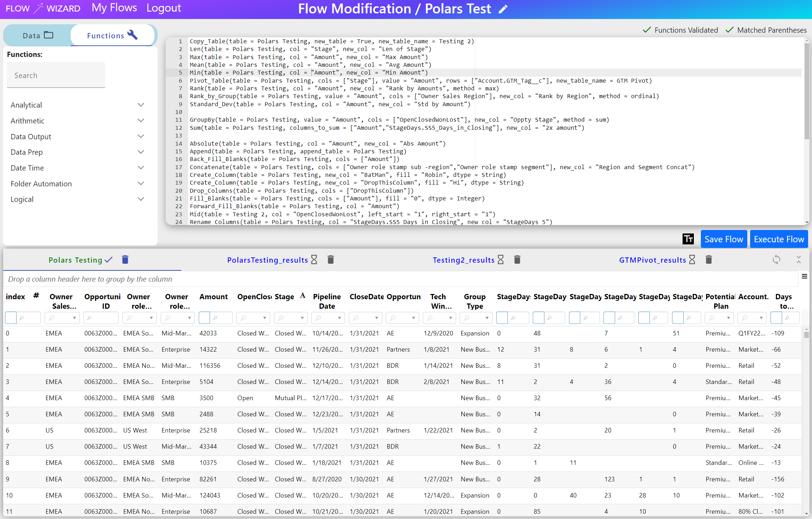Click the Opportunity ID filter field
Image resolution: width=812 pixels, height=519 pixels.
coord(101,318)
